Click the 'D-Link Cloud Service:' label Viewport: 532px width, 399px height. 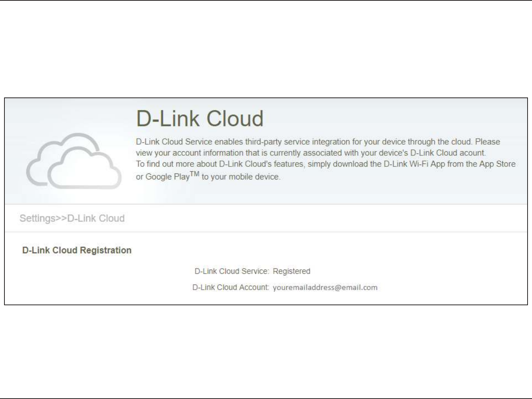(232, 271)
